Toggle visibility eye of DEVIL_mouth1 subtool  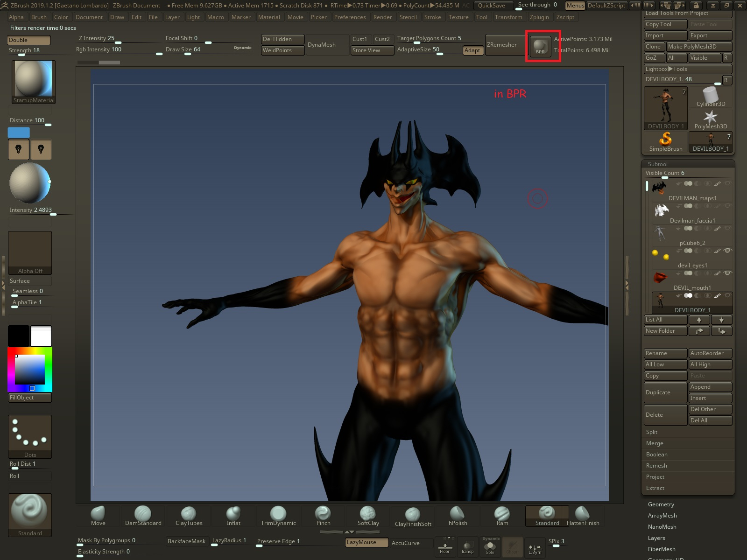[x=727, y=273]
